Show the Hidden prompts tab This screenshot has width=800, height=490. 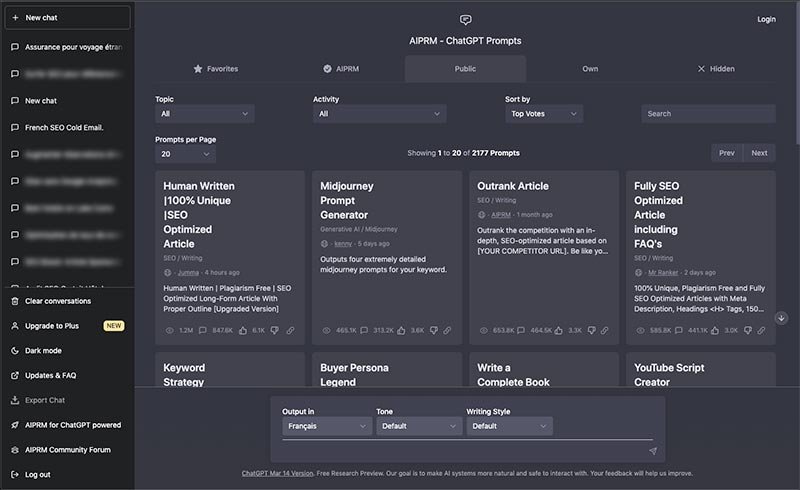point(716,69)
